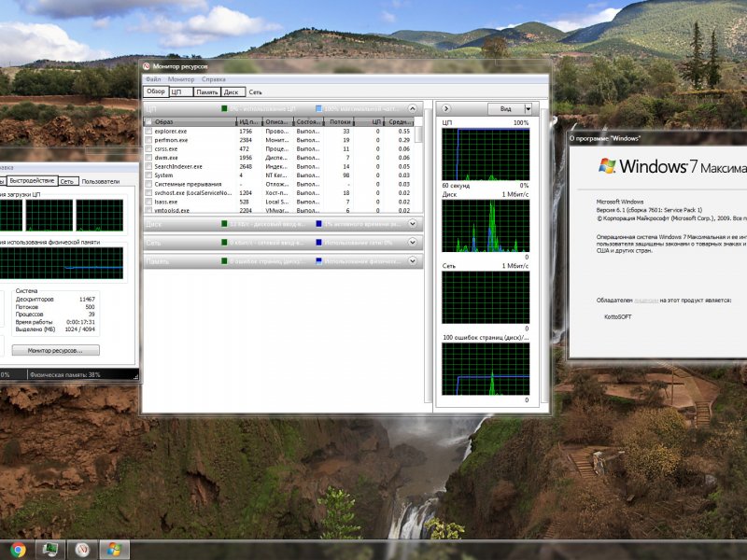Tick the svchost.exe checkbox
This screenshot has height=560, width=747.
click(148, 193)
